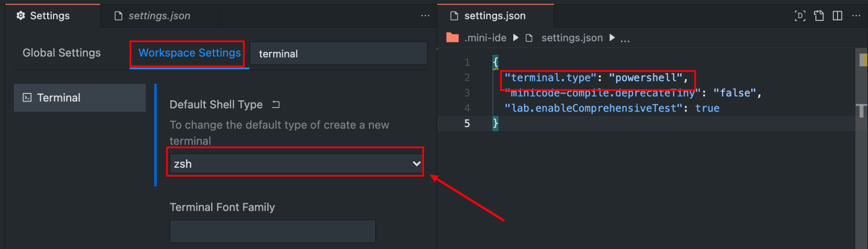Expand the breadcrumb ellipsis after settings.json
This screenshot has height=249, width=868.
pos(625,38)
